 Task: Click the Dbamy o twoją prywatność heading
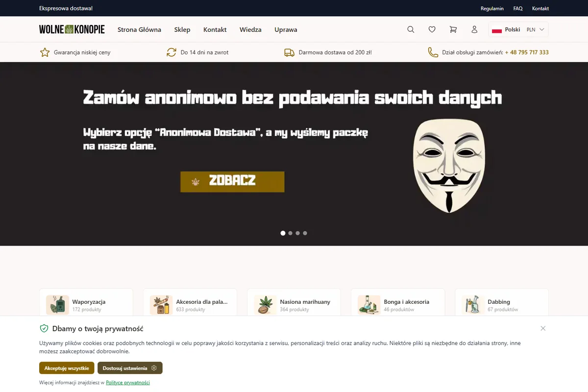coord(98,329)
